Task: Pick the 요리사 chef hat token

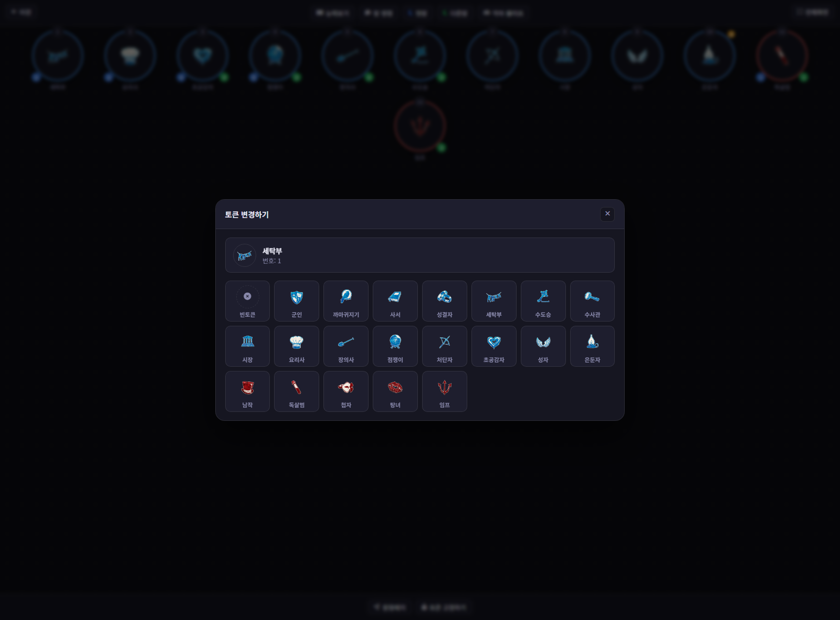Action: (297, 346)
